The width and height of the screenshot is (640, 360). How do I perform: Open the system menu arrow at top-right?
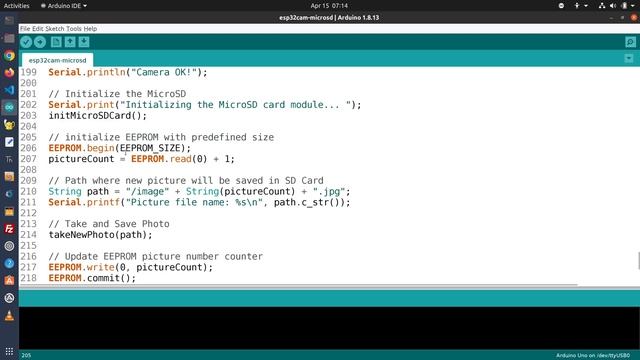(632, 6)
